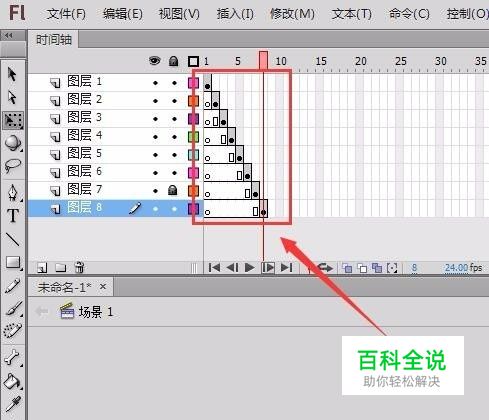
Task: Click the Play button in timeline
Action: (250, 267)
